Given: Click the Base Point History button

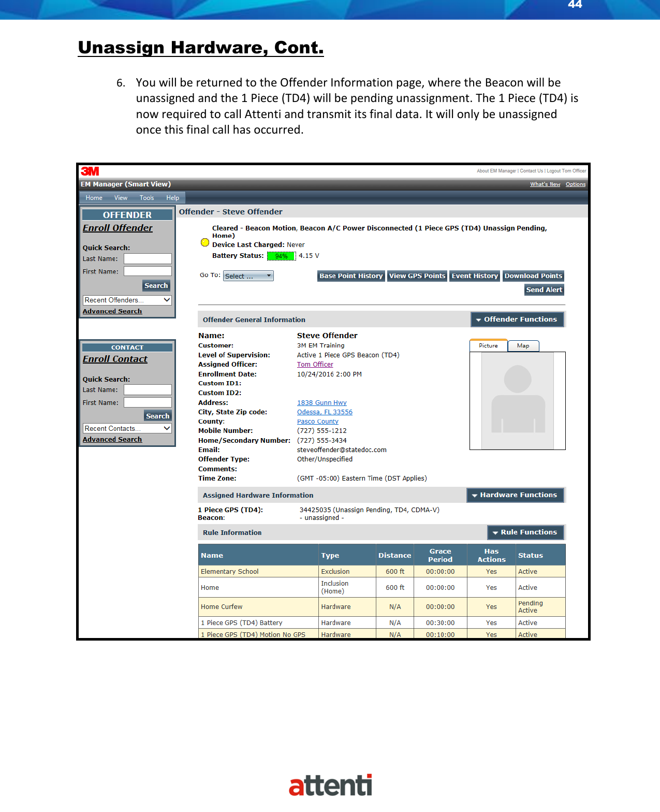Looking at the screenshot, I should 351,276.
